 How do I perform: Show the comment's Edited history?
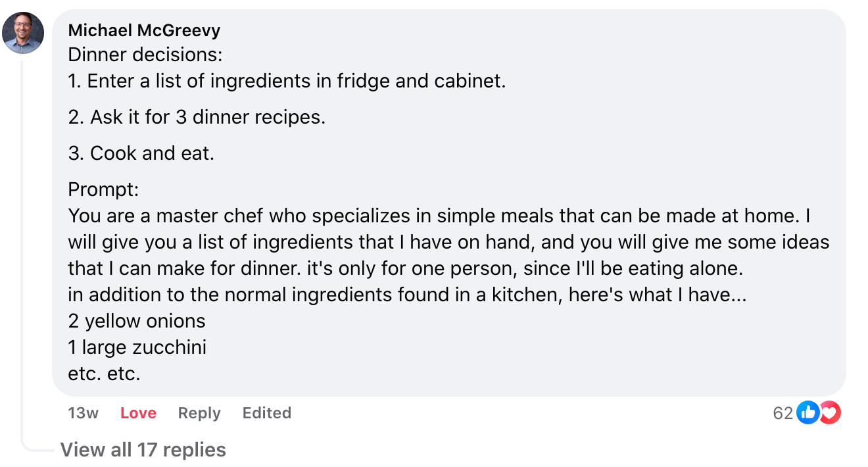pyautogui.click(x=266, y=413)
